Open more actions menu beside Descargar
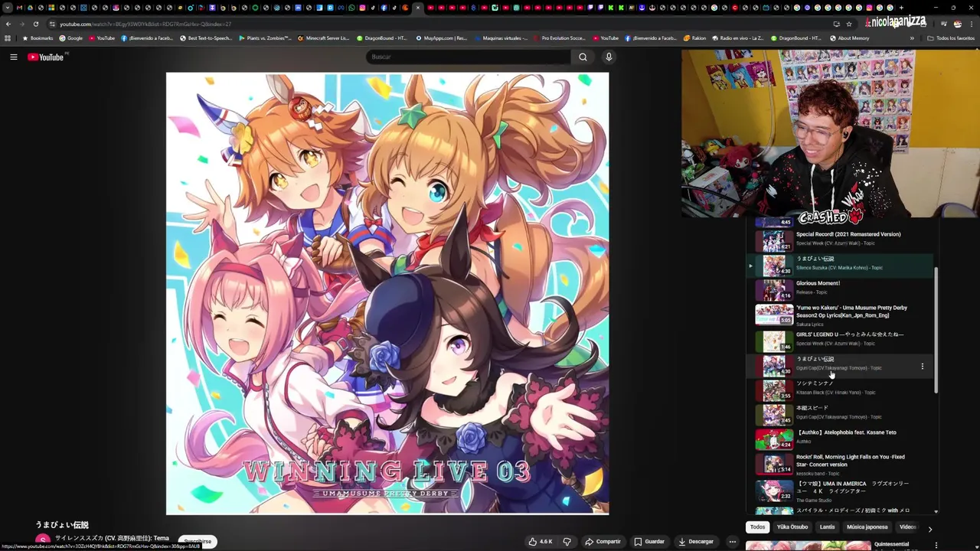Viewport: 980px width, 551px height. 732,541
